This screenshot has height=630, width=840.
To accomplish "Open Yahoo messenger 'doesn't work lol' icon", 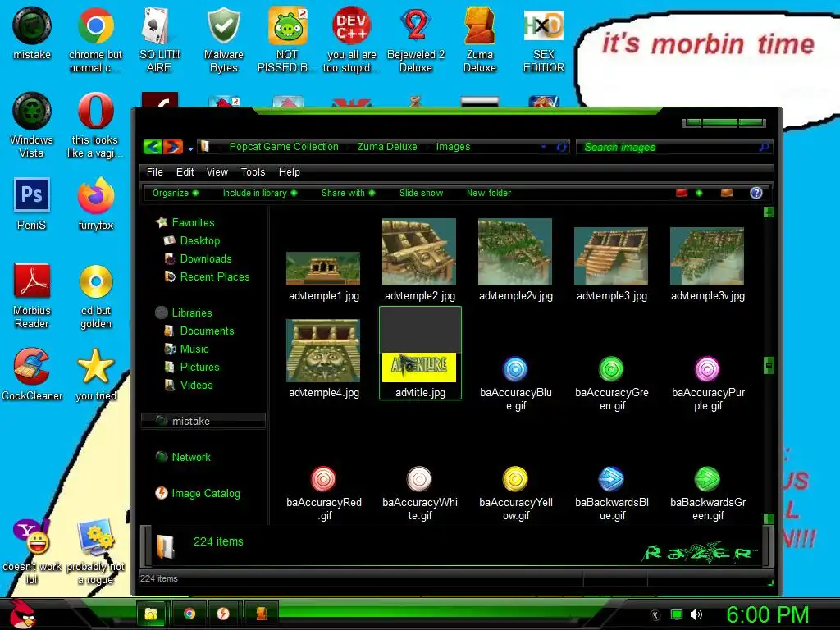I will (x=32, y=552).
